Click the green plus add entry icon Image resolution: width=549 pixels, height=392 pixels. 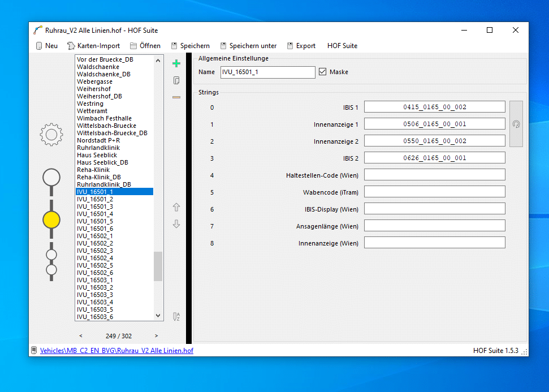point(176,63)
